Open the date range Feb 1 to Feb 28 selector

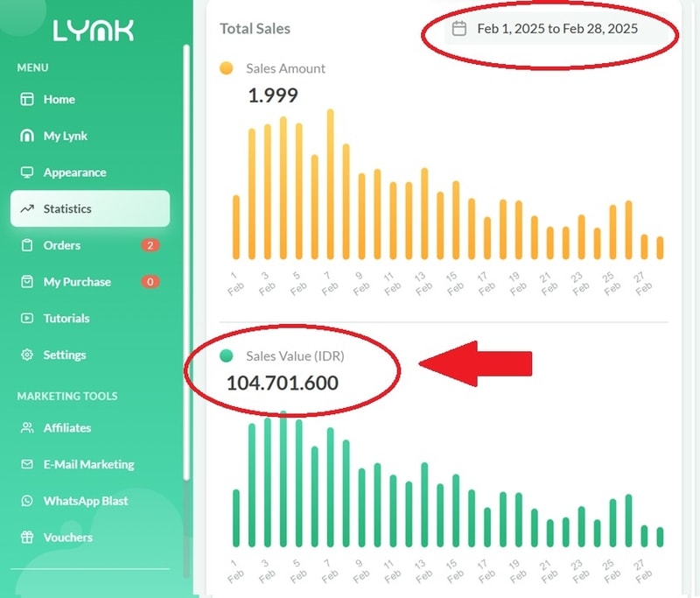pyautogui.click(x=556, y=29)
